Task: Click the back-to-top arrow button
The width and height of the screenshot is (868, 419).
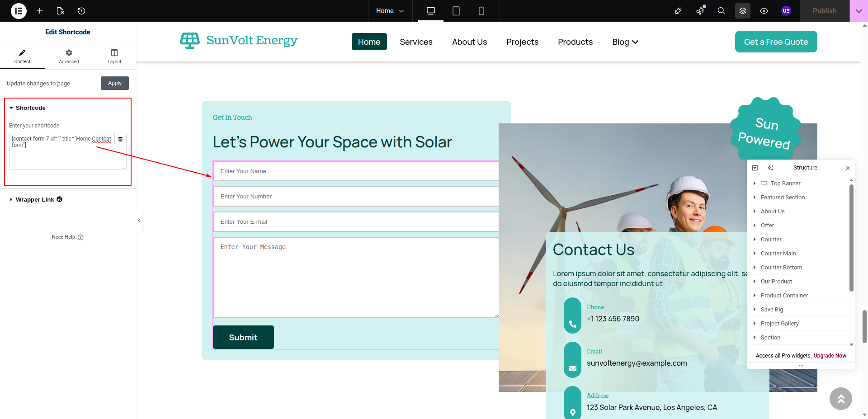Action: [x=840, y=399]
